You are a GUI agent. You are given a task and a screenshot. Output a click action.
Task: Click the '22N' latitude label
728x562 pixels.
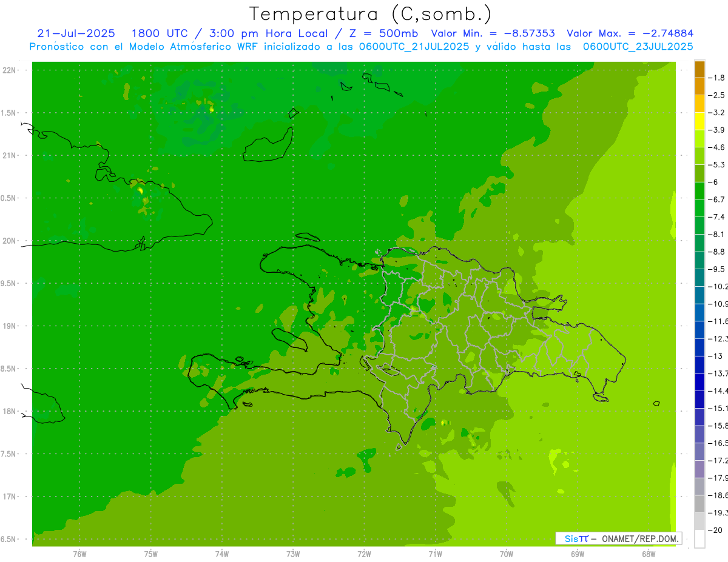(x=9, y=70)
